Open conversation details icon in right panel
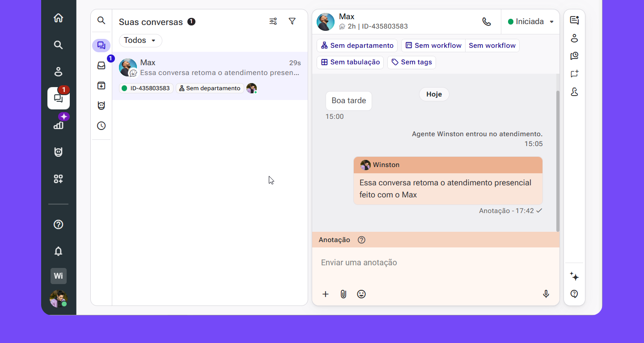The height and width of the screenshot is (343, 644). click(575, 20)
